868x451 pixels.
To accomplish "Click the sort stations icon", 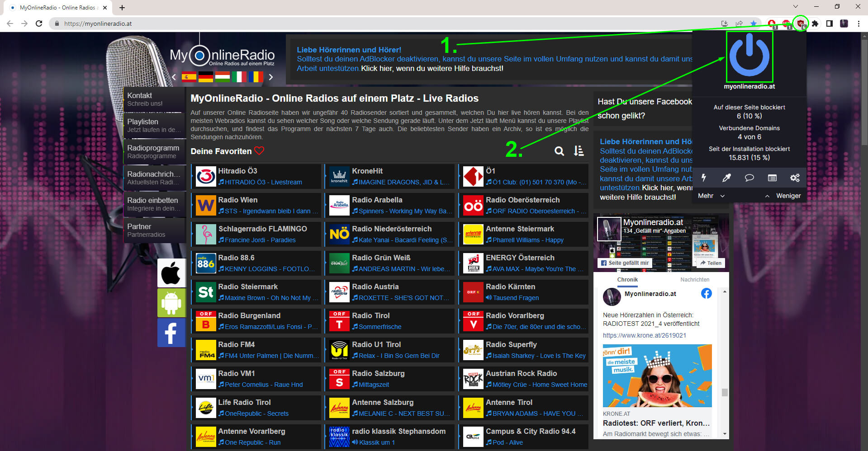I will pyautogui.click(x=579, y=151).
